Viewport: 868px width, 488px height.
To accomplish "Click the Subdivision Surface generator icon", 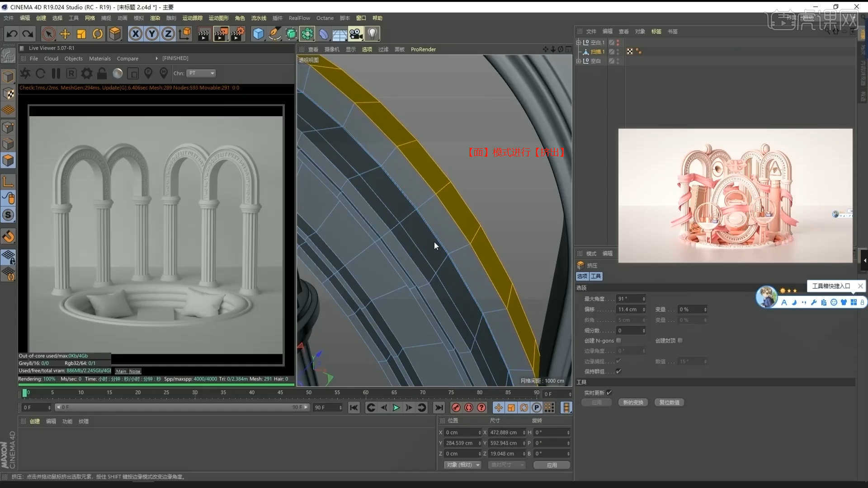I will click(291, 34).
